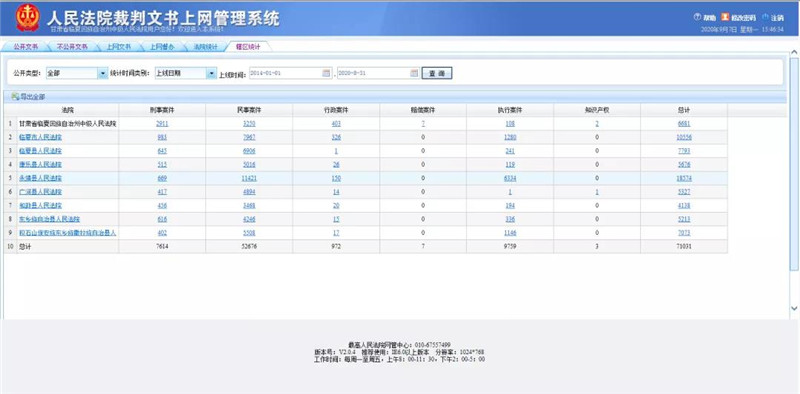Viewport: 800px width, 394px height.
Task: Click the 民事案件 column header
Action: [x=249, y=110]
